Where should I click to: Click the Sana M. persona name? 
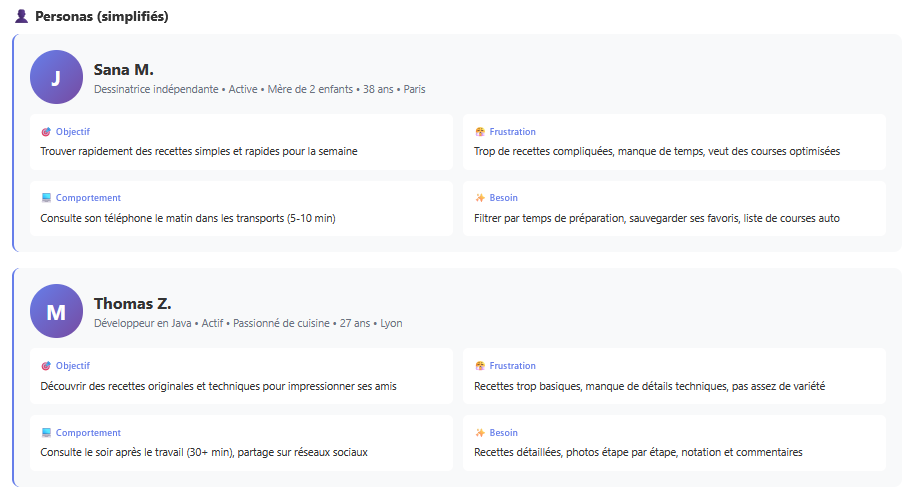(x=124, y=69)
